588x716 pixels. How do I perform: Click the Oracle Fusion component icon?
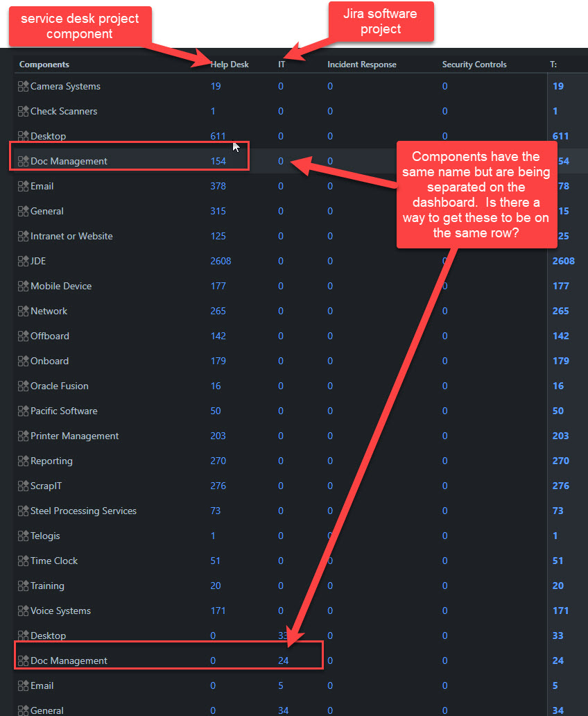click(24, 386)
